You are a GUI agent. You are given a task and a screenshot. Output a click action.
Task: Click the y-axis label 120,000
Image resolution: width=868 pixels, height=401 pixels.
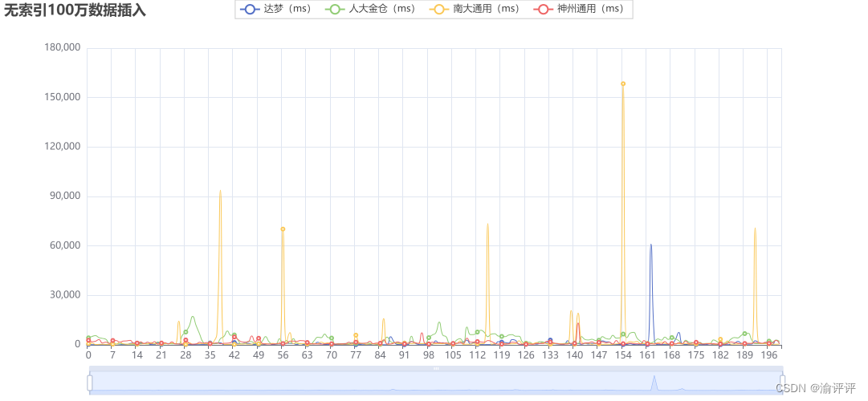[x=62, y=147]
